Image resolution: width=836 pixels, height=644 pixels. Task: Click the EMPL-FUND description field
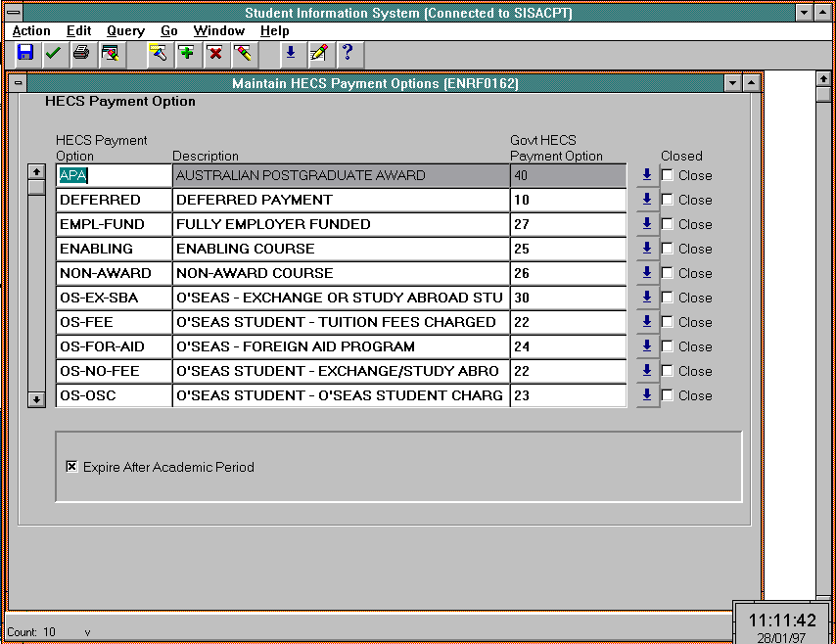[x=340, y=224]
